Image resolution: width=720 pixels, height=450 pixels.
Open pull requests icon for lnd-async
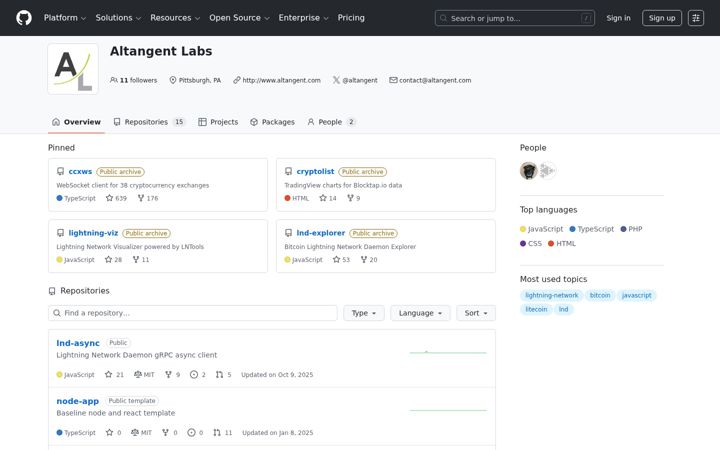[219, 375]
